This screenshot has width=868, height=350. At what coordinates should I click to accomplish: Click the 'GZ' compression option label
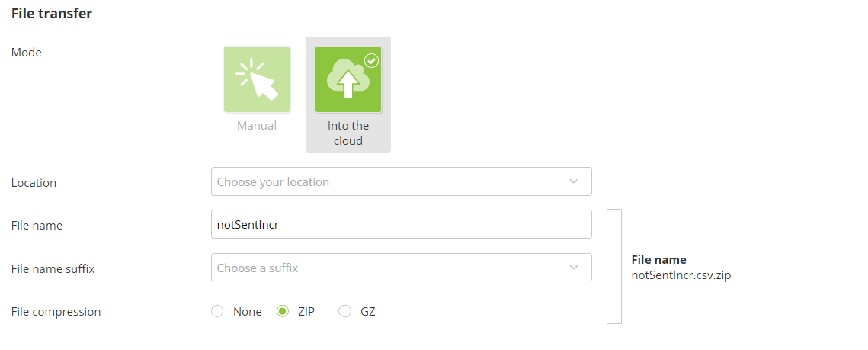click(x=368, y=312)
